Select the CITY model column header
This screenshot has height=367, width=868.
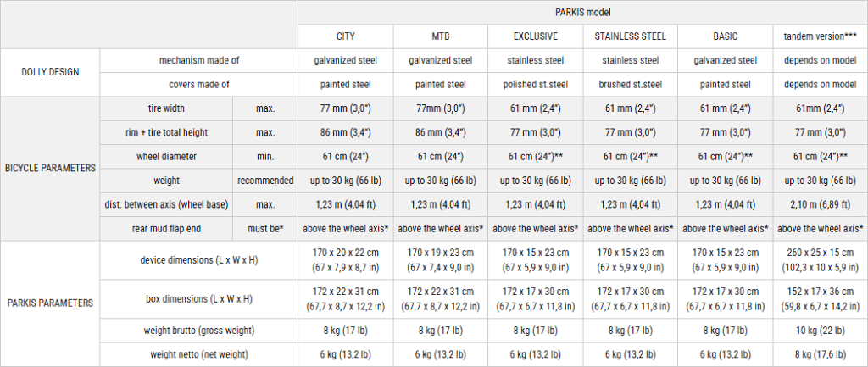coord(346,36)
